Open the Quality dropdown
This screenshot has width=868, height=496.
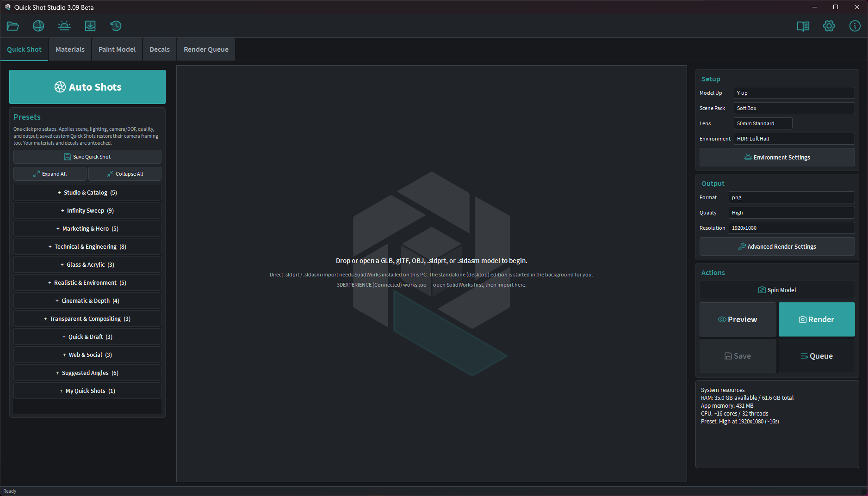(x=792, y=213)
